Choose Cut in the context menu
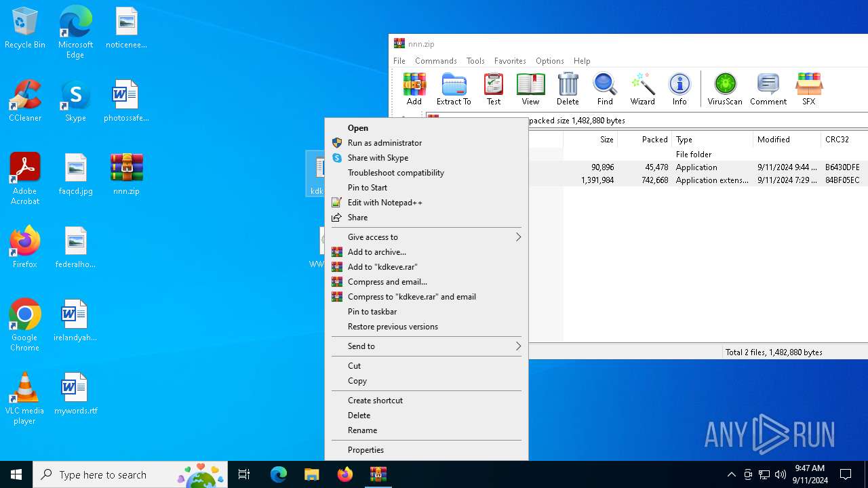The image size is (868, 488). pyautogui.click(x=427, y=366)
